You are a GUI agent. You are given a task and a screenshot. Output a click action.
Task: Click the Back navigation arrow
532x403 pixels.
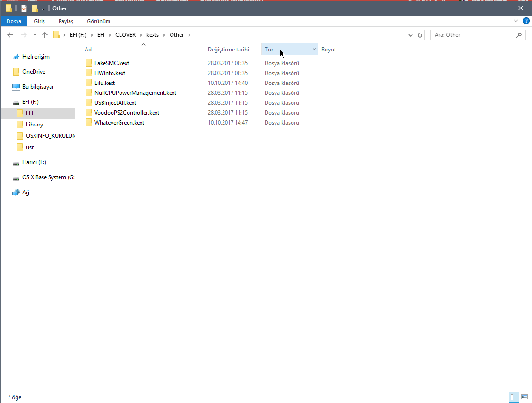(10, 35)
